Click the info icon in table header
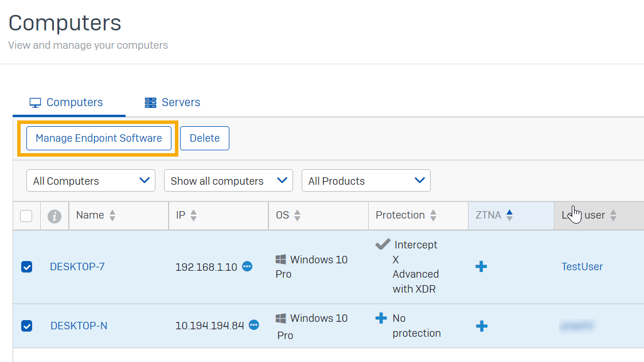 coord(54,216)
